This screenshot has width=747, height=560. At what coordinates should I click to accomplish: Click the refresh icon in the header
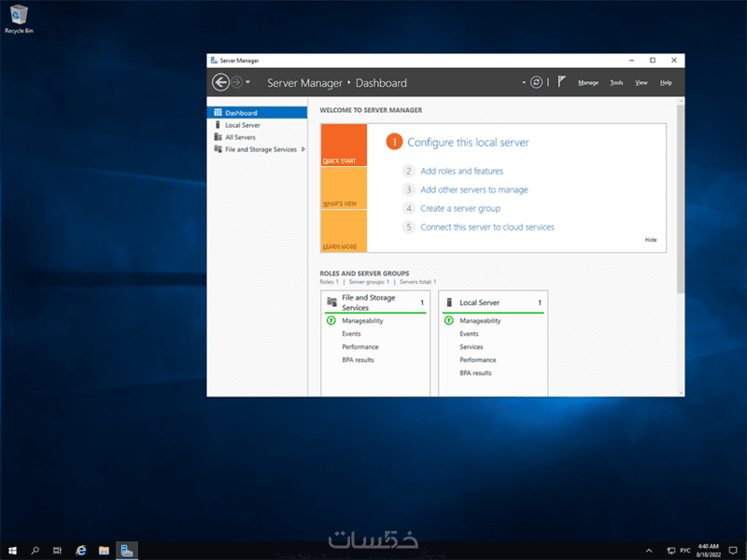tap(536, 82)
